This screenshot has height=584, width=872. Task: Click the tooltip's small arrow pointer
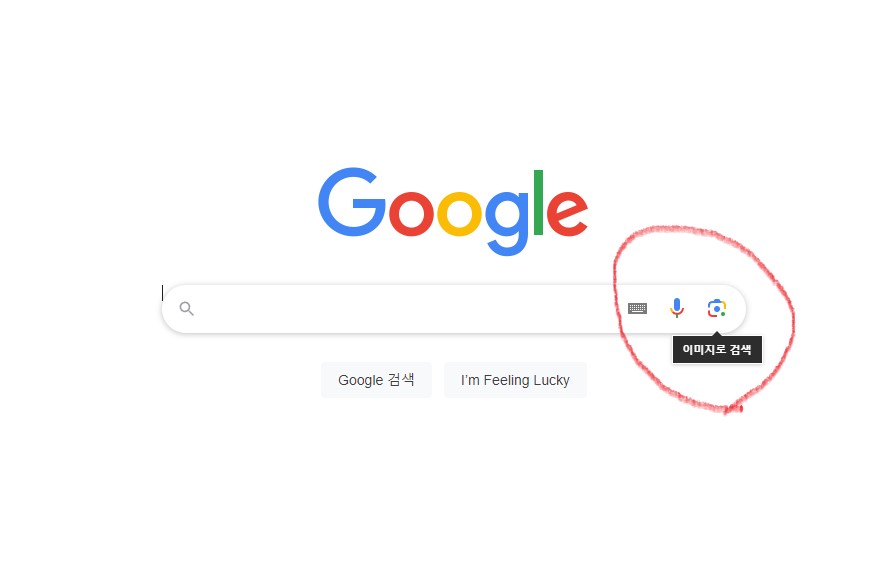tap(717, 334)
